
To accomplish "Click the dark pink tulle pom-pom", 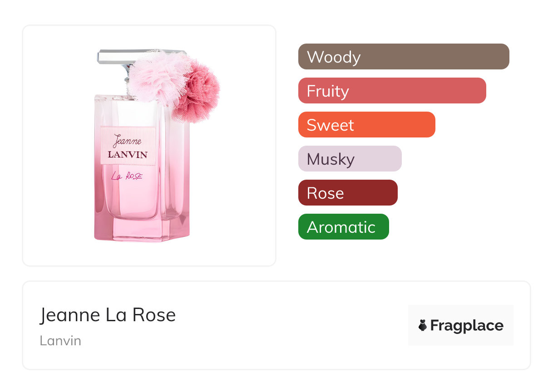I will 201,91.
